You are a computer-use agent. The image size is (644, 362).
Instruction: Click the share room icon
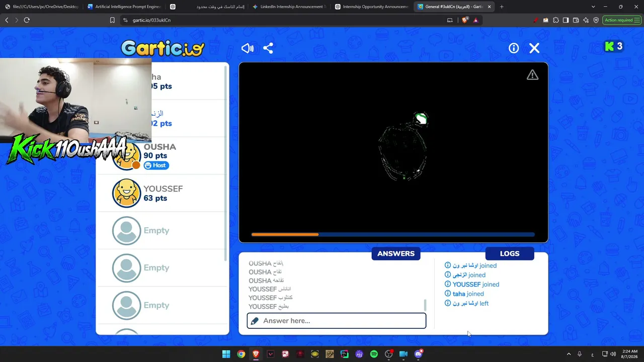[x=268, y=48]
